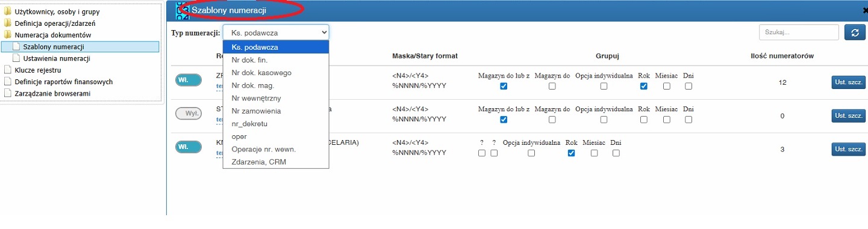Image resolution: width=868 pixels, height=229 pixels.
Task: Click the Ilość numeratorów column header
Action: coord(782,56)
